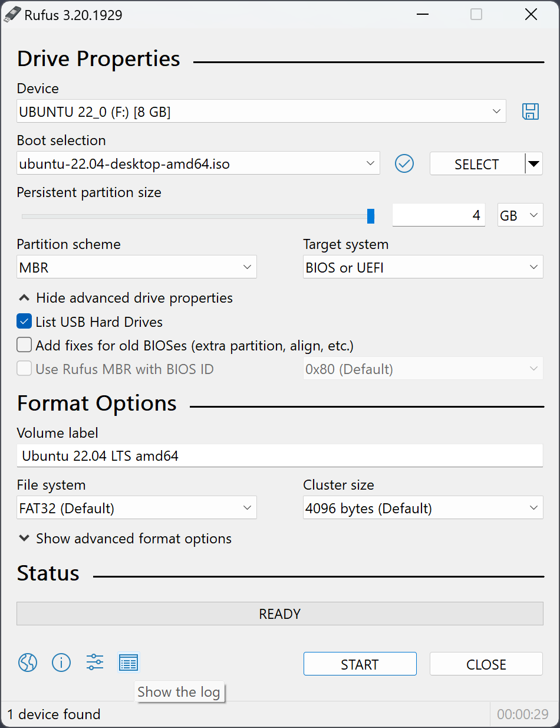The image size is (560, 728).
Task: Open the Partition scheme dropdown
Action: click(136, 267)
